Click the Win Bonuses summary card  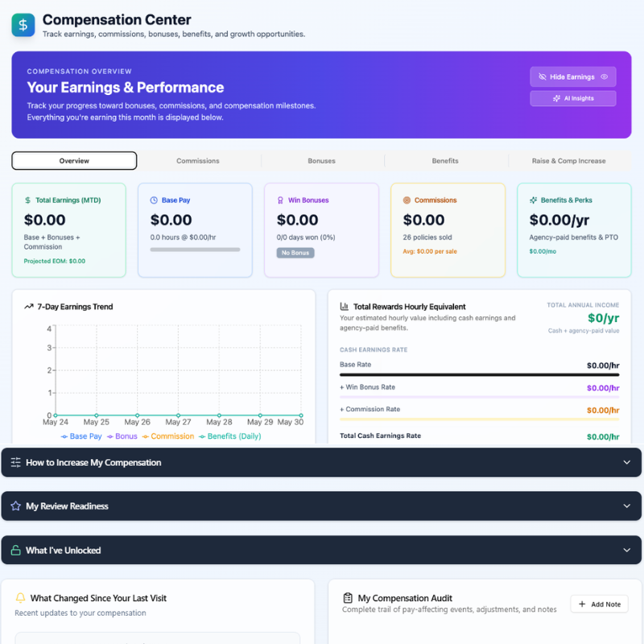pos(321,230)
